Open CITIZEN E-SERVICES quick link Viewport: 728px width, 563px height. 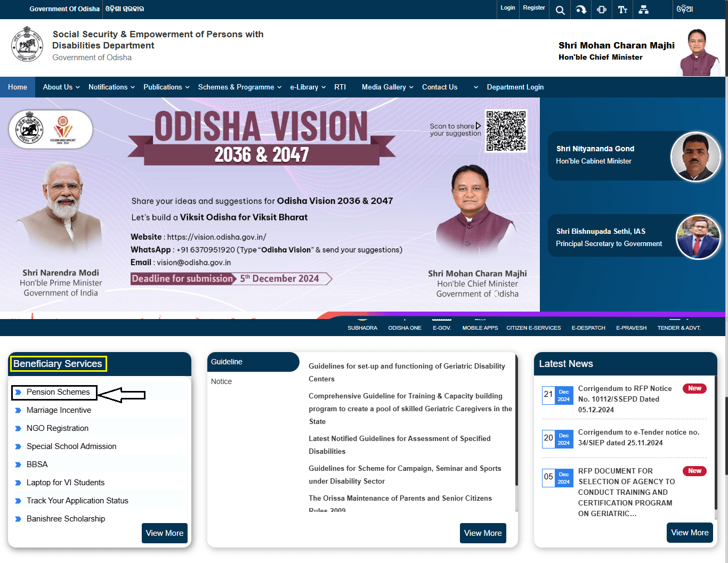pos(533,328)
